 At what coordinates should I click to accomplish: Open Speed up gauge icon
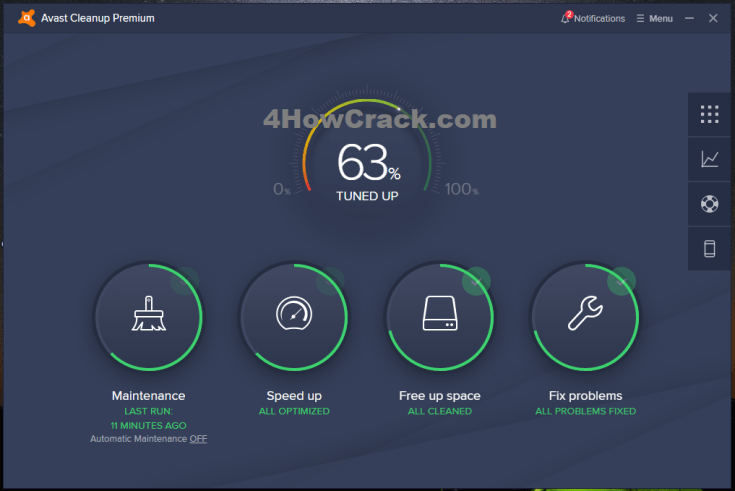[x=294, y=313]
